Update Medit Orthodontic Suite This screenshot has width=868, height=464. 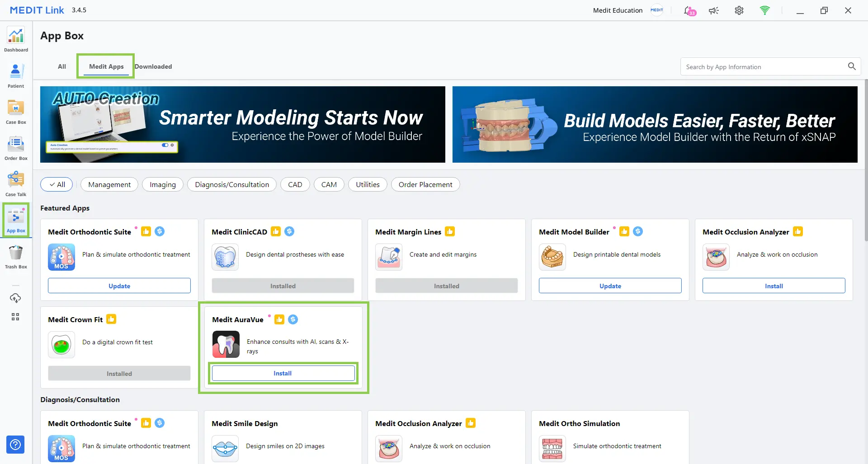(x=119, y=286)
